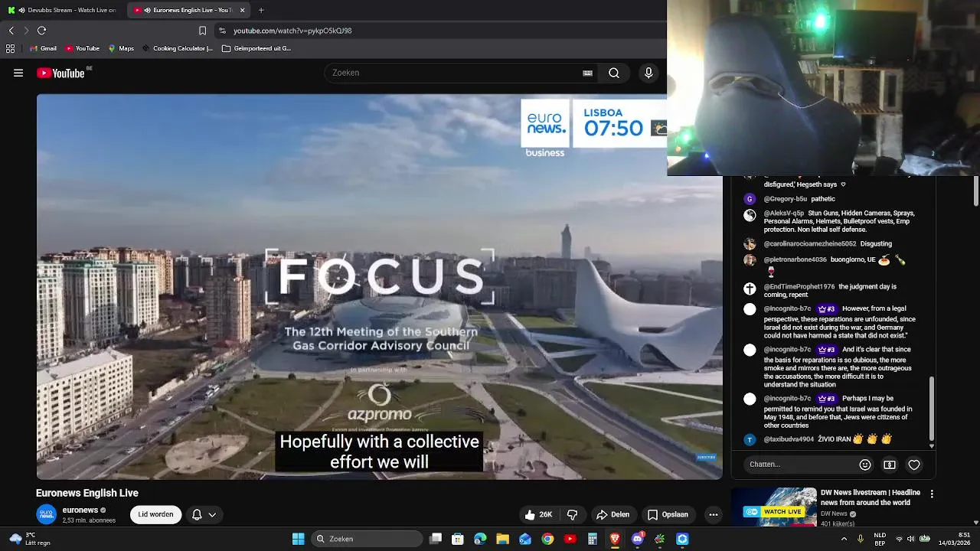This screenshot has width=980, height=551.
Task: Go forward in browser history
Action: click(26, 31)
